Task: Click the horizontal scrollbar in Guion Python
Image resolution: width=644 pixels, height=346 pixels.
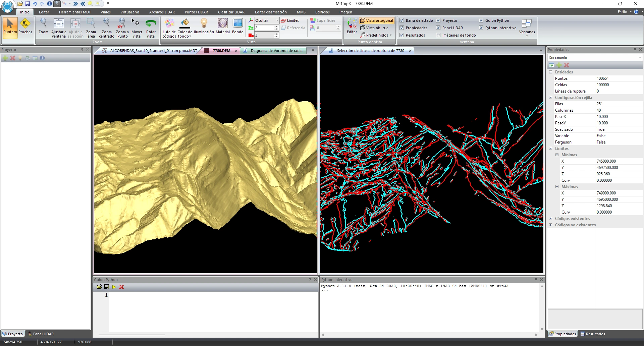Action: coord(131,335)
